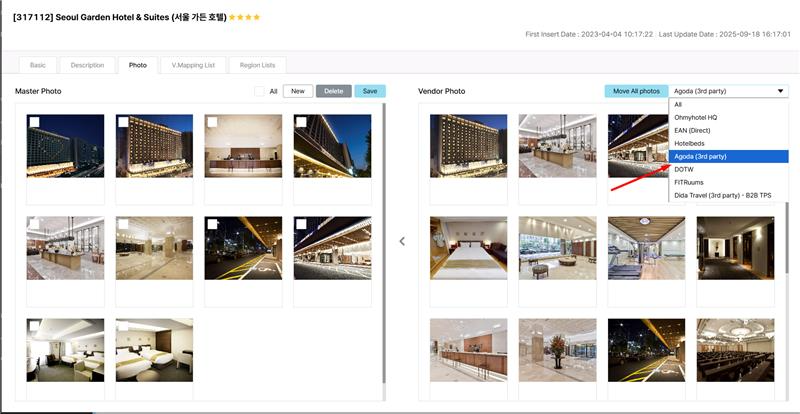Viewport: 800px width, 414px height.
Task: Open vendor fitness gym thumbnail
Action: tap(646, 248)
